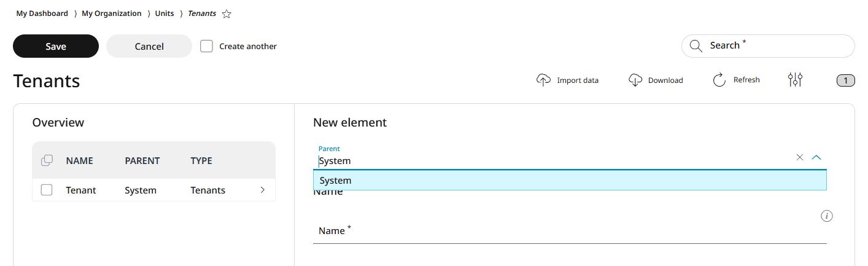Select System from Parent dropdown list
This screenshot has width=868, height=266.
[x=570, y=180]
